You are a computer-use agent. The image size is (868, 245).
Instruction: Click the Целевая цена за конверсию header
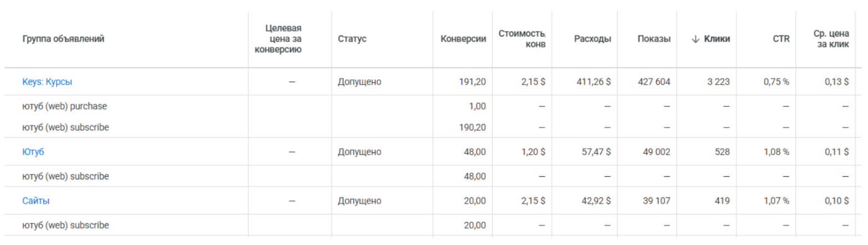pos(277,39)
